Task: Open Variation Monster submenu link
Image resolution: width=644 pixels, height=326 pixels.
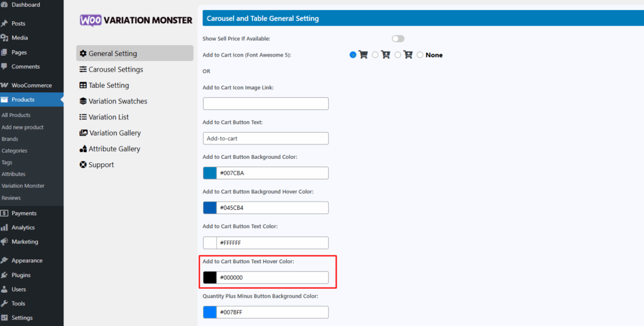Action: [23, 186]
